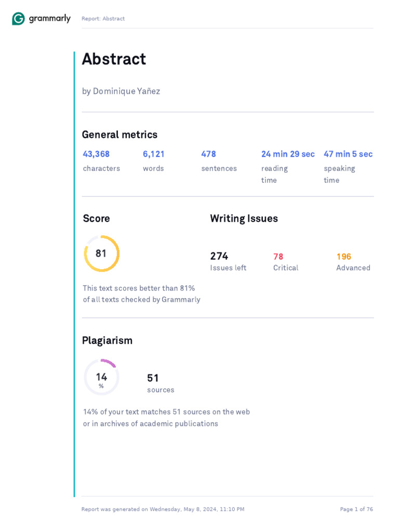Screen dimensions: 399x532
Task: Click the Abstract report title
Action: [x=114, y=59]
